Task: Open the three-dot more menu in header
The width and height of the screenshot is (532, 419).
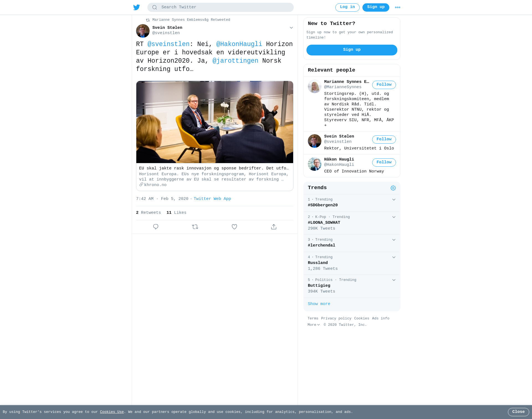Action: (x=398, y=7)
